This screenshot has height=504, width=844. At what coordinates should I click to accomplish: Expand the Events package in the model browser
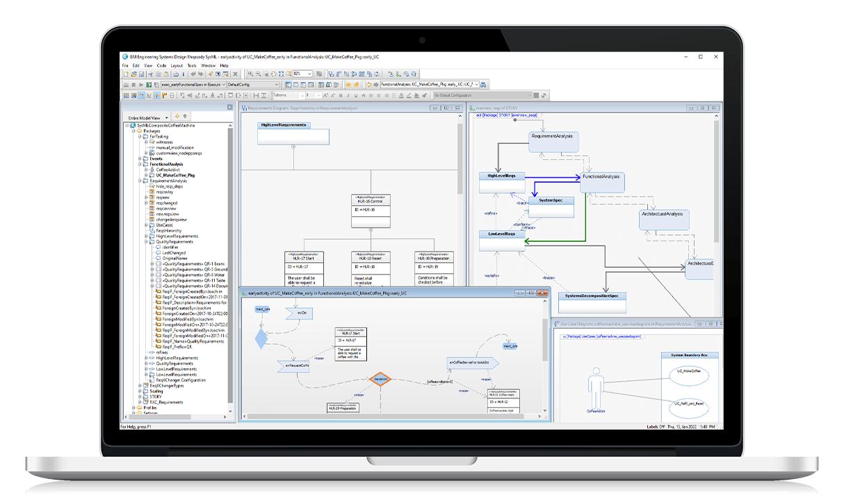click(139, 158)
